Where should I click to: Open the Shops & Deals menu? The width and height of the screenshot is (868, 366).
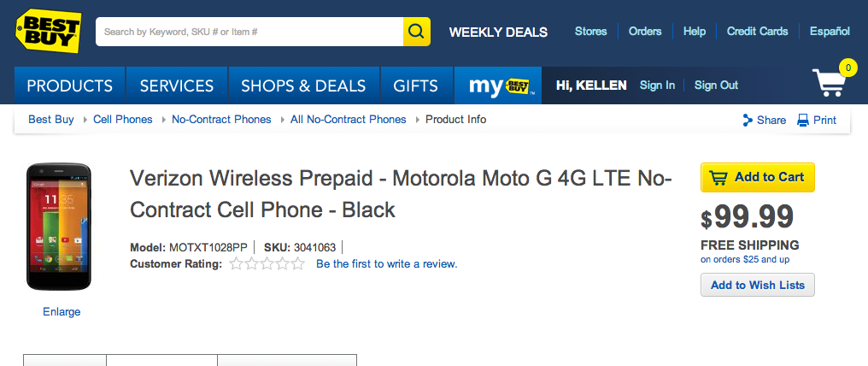[303, 86]
